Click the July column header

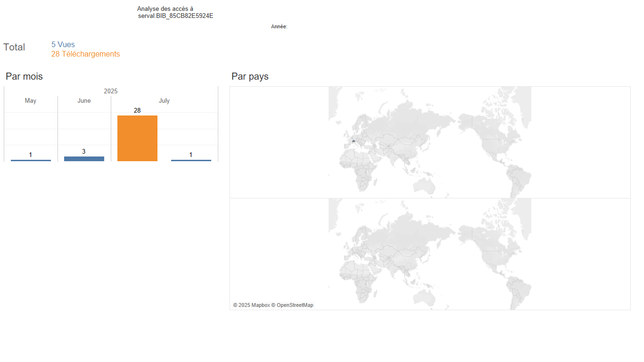pos(164,101)
